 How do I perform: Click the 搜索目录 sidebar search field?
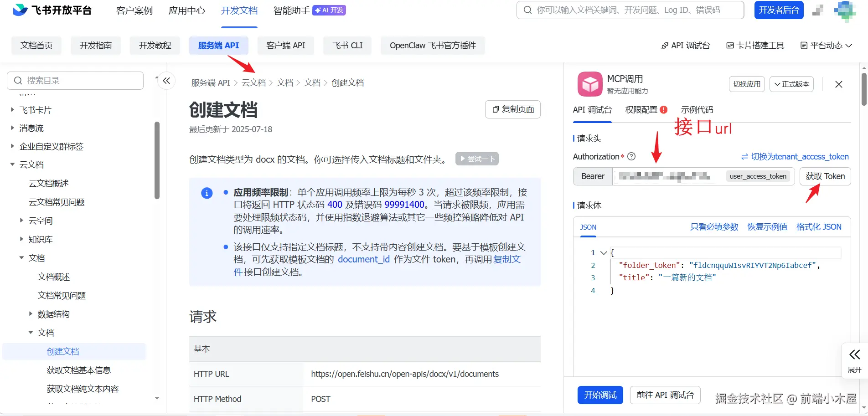tap(75, 81)
